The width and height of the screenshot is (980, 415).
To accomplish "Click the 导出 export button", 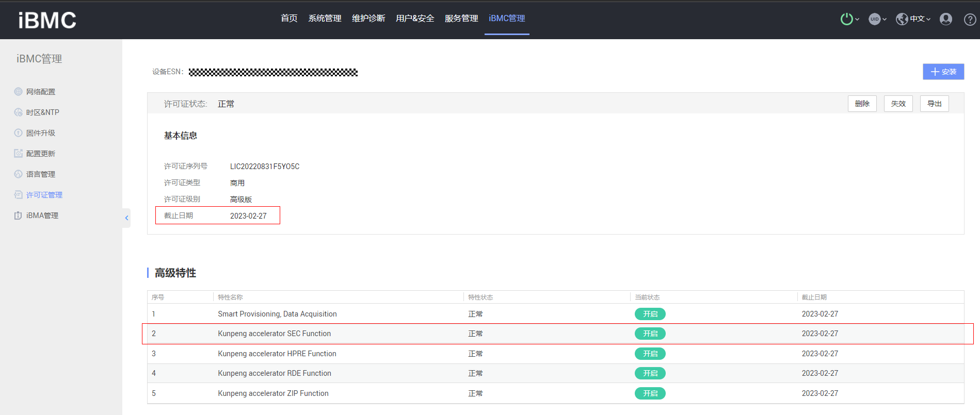I will click(x=934, y=104).
